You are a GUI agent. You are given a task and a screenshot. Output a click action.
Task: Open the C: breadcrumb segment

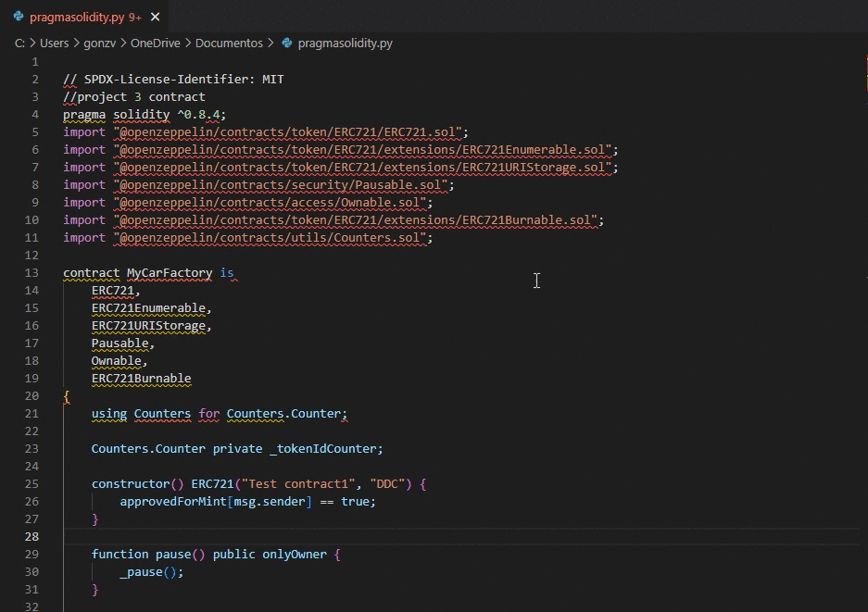[19, 44]
